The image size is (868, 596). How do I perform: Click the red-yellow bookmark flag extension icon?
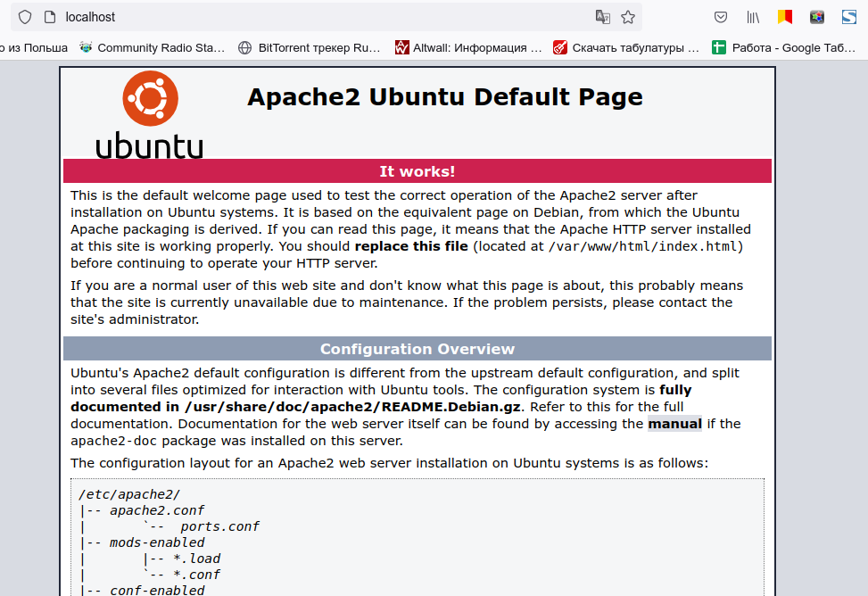click(x=785, y=17)
